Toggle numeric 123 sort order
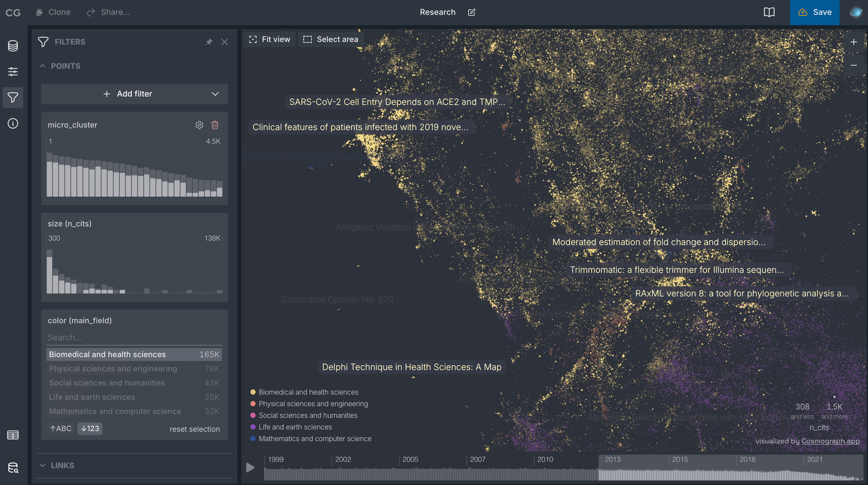868x485 pixels. (x=90, y=428)
